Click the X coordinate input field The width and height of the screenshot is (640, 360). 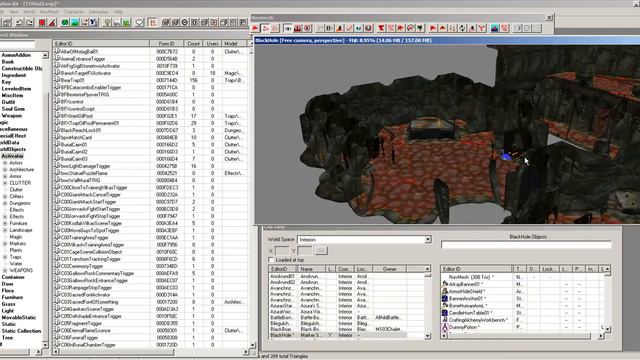(282, 250)
